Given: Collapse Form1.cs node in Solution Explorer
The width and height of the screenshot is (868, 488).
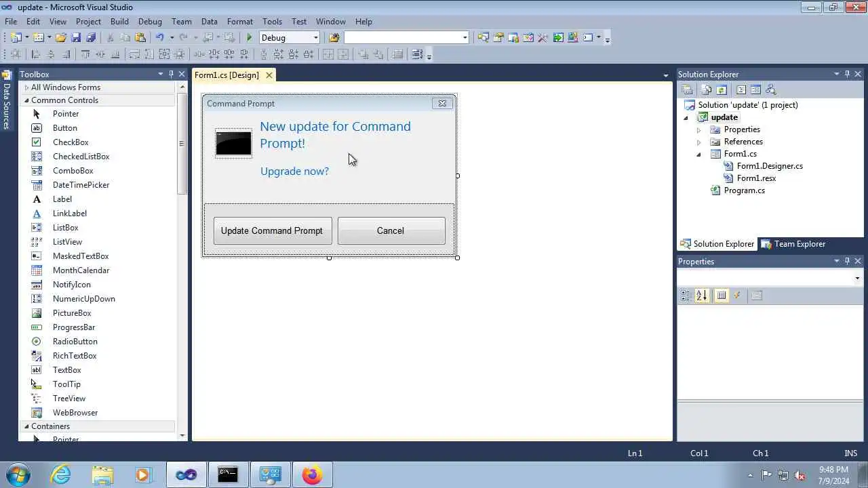Looking at the screenshot, I should pos(699,154).
